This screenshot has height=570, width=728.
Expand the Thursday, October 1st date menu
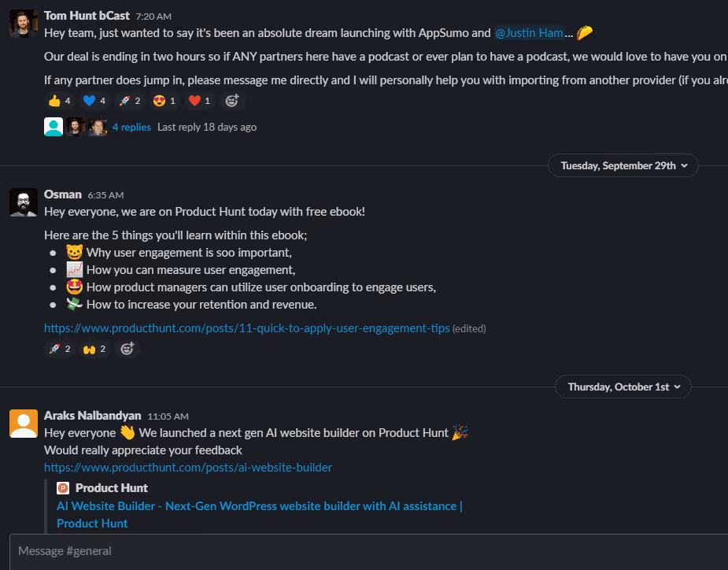pos(623,387)
